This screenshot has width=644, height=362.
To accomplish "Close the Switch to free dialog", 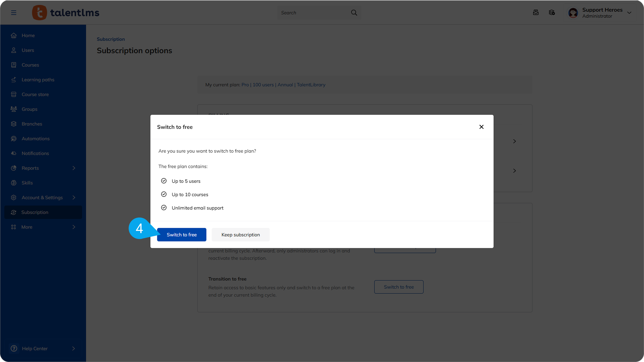I will [481, 127].
